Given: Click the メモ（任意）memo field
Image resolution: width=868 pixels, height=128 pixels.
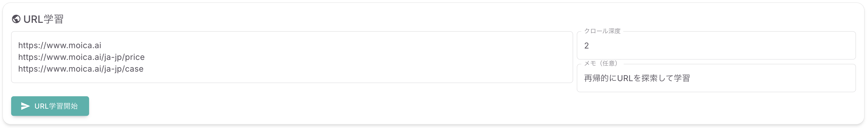Looking at the screenshot, I should coord(716,78).
